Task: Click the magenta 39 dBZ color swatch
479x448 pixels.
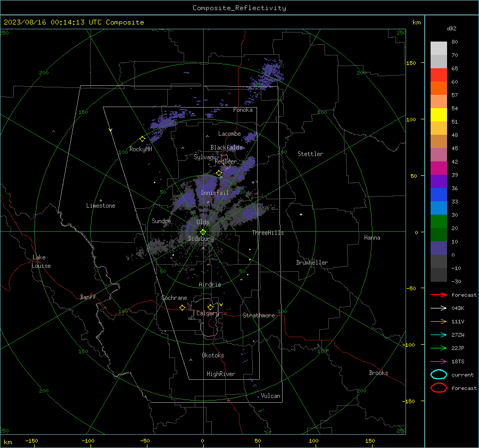Action: click(x=439, y=168)
